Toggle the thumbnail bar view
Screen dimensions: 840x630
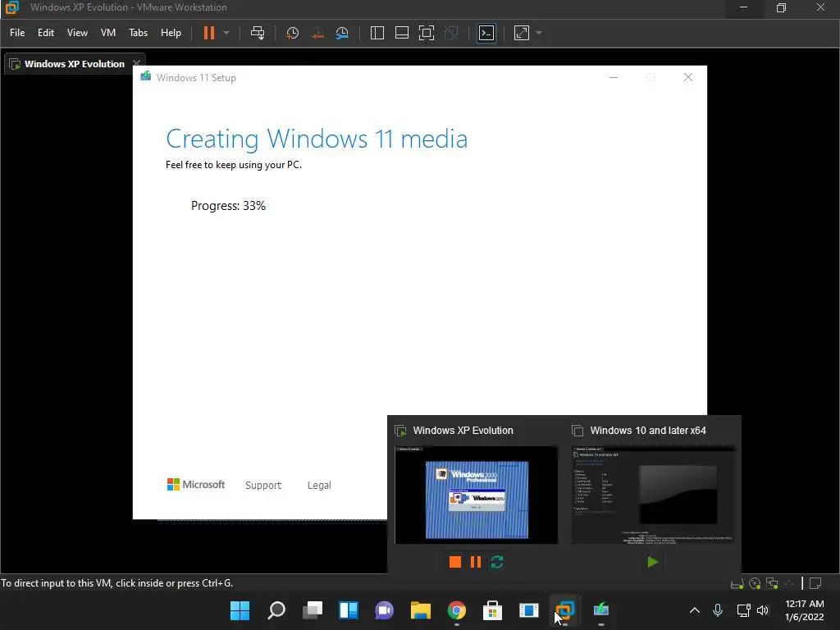(x=402, y=33)
